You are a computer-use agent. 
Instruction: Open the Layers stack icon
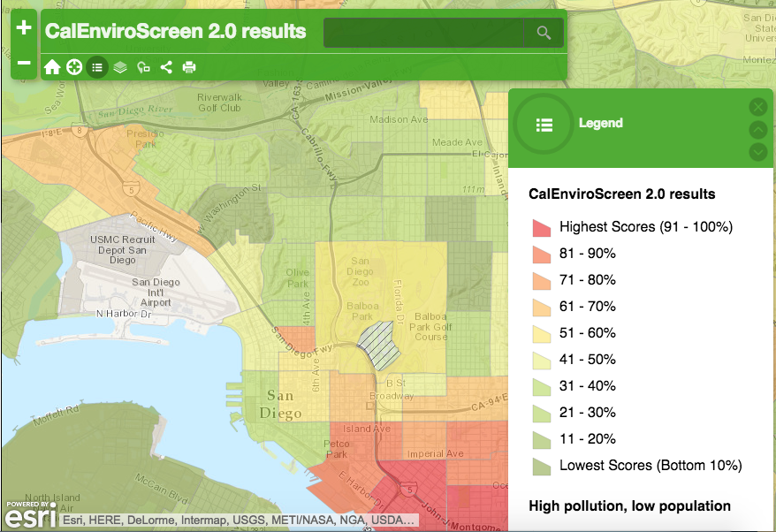click(x=120, y=67)
